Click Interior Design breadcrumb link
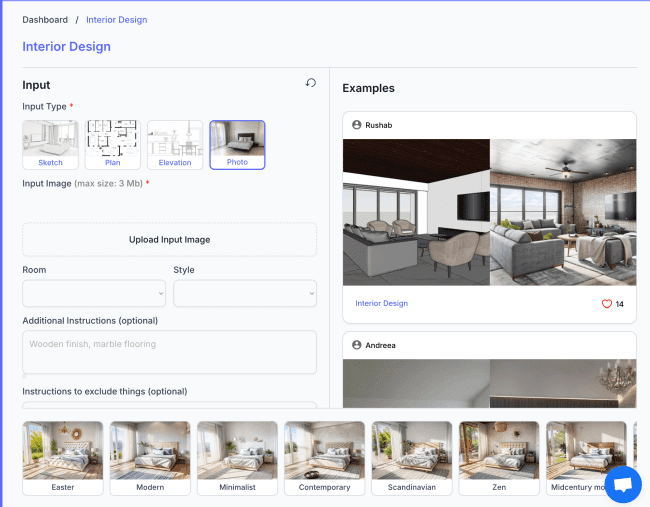The image size is (650, 507). (x=116, y=19)
